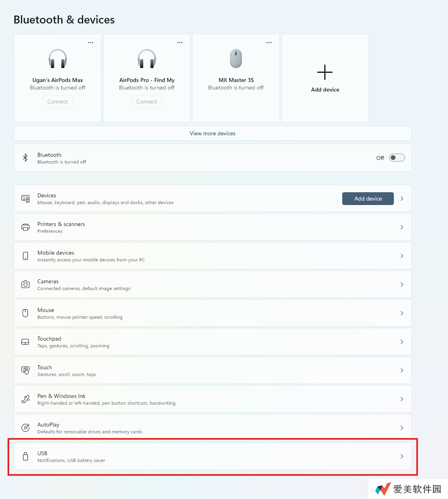
Task: Open the AutoPlay settings entry
Action: (x=212, y=428)
